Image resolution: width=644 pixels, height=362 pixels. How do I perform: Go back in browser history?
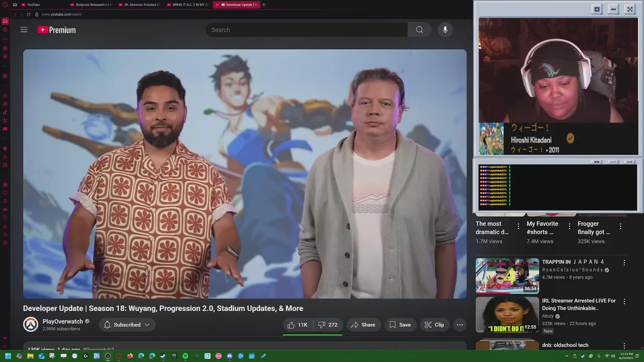pos(15,14)
